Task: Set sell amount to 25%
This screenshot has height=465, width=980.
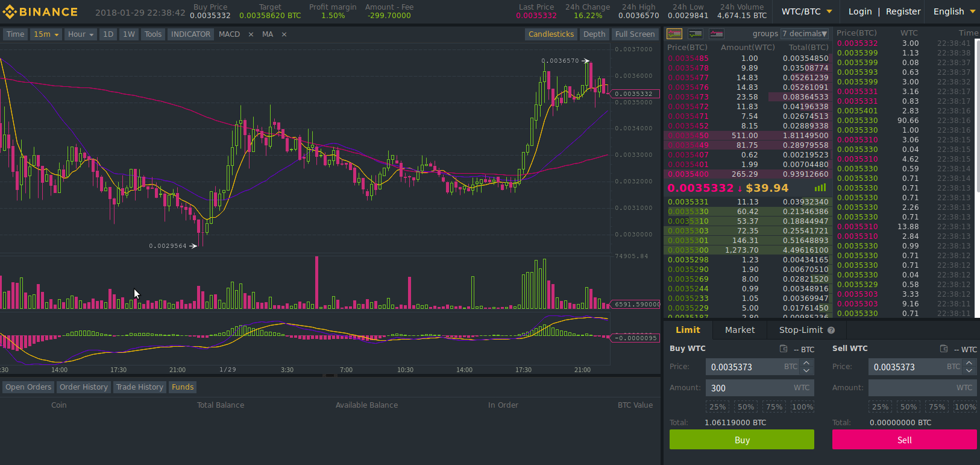Action: (x=880, y=407)
